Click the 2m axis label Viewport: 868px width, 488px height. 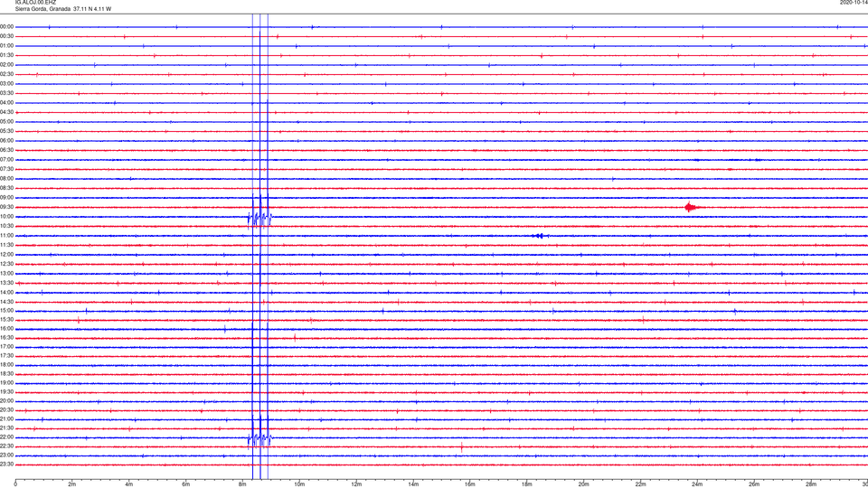(72, 484)
